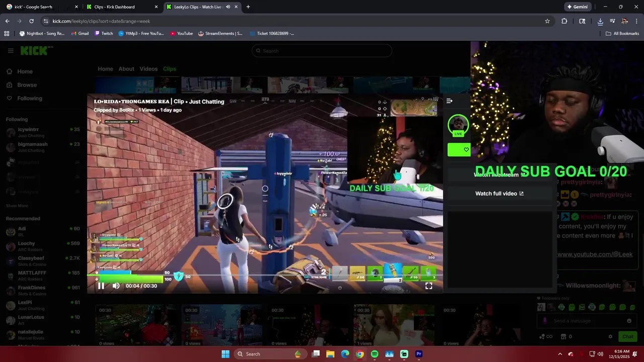
Task: Open Spotify from the taskbar
Action: (374, 354)
